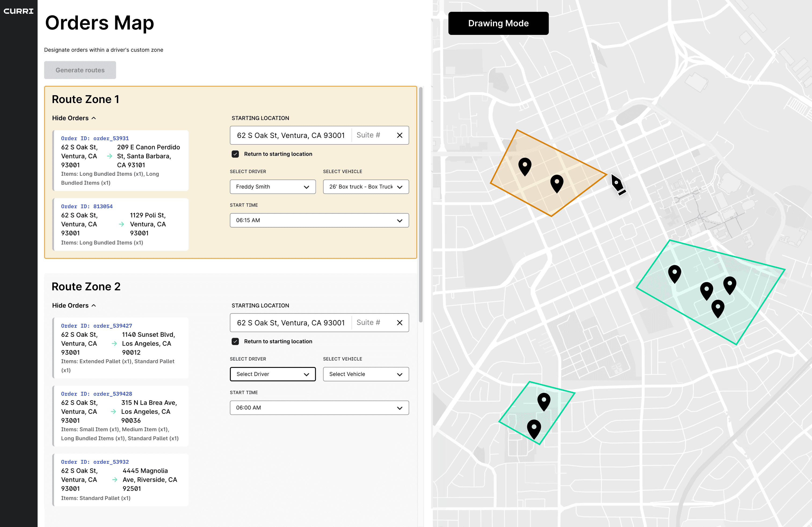Viewport: 812px width, 527px height.
Task: Click the Generate routes button
Action: [80, 70]
